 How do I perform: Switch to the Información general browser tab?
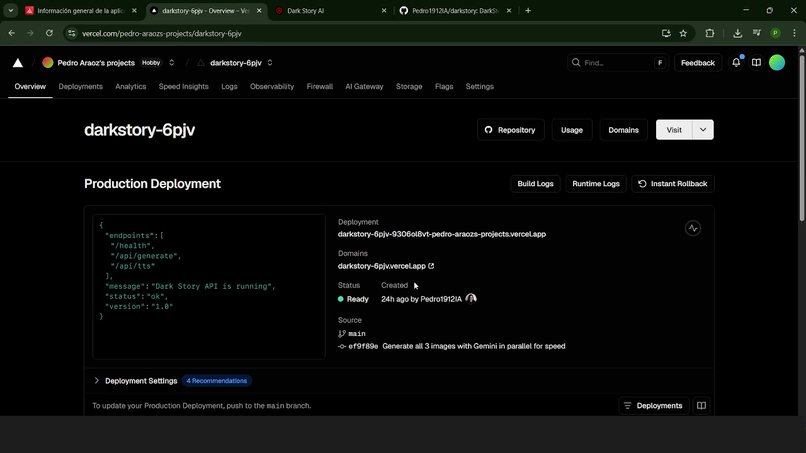point(80,10)
